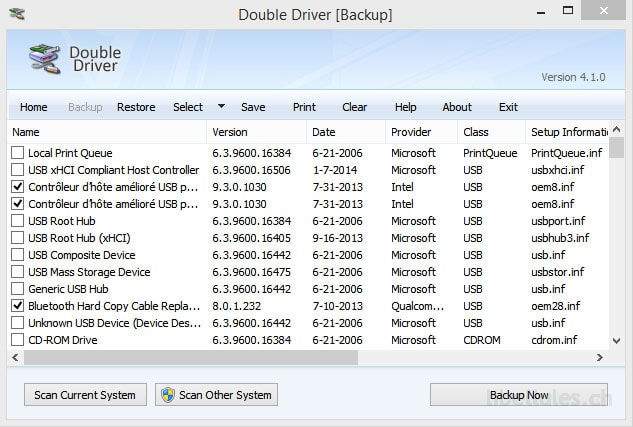Click Scan Current System button
This screenshot has height=427, width=633.
pyautogui.click(x=85, y=395)
